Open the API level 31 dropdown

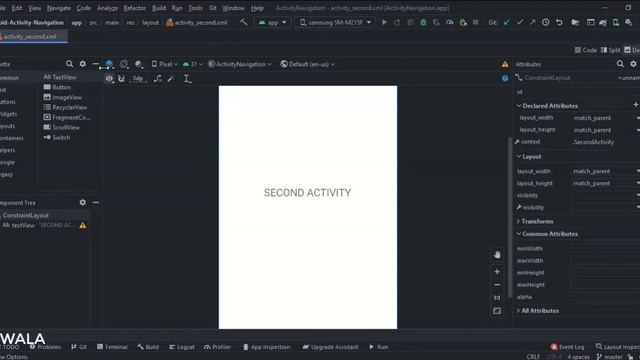click(x=192, y=64)
